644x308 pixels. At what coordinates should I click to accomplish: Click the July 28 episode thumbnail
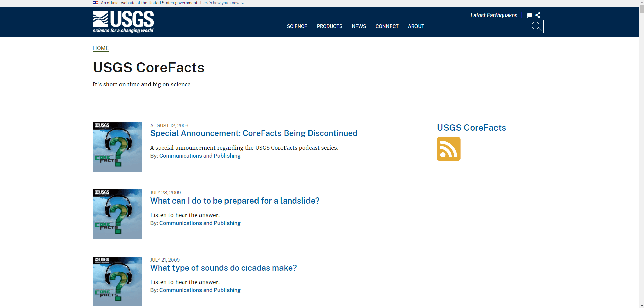(117, 214)
